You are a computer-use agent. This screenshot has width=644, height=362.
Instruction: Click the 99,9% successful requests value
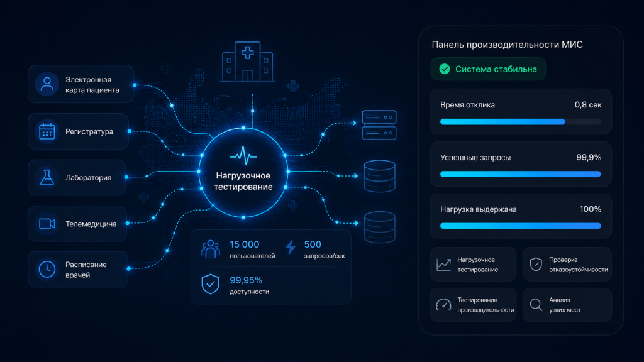pyautogui.click(x=589, y=157)
